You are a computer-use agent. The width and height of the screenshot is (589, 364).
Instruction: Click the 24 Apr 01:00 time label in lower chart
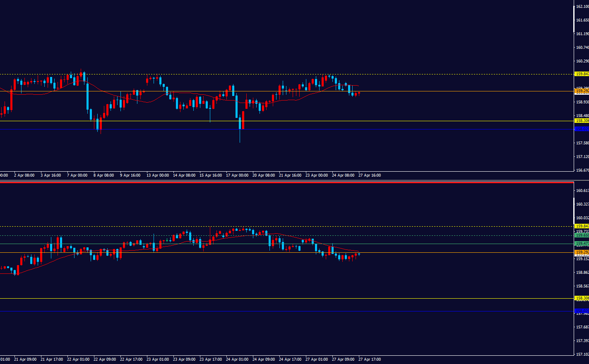click(237, 359)
